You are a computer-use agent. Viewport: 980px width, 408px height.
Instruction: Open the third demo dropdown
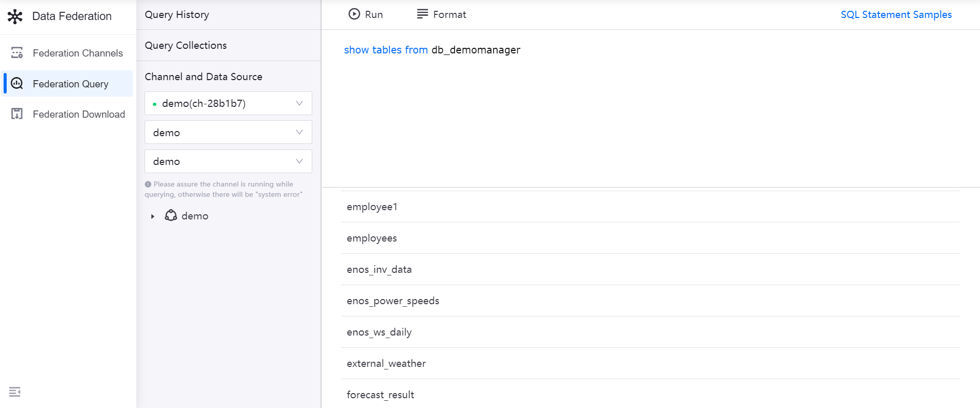pyautogui.click(x=228, y=161)
